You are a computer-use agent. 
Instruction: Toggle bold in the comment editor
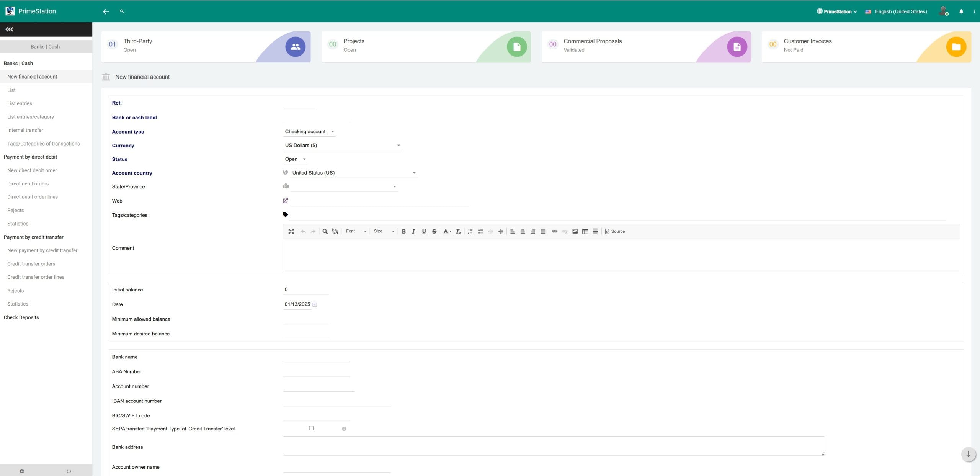pos(403,231)
